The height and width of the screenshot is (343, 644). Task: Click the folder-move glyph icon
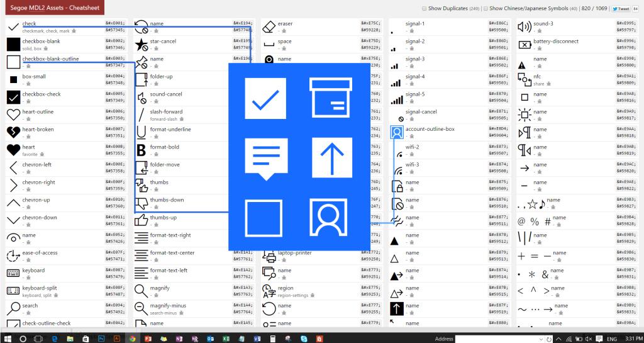[x=141, y=167]
